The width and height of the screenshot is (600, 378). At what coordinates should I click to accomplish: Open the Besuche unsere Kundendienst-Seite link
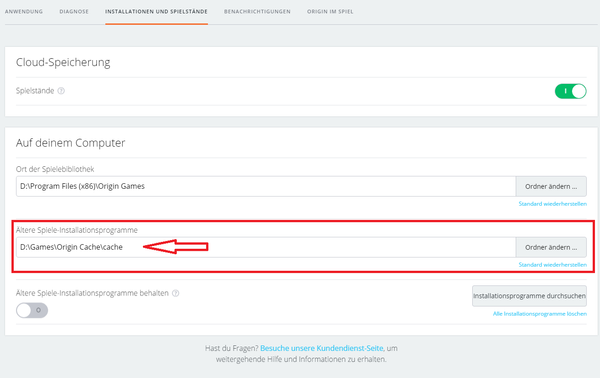point(321,348)
